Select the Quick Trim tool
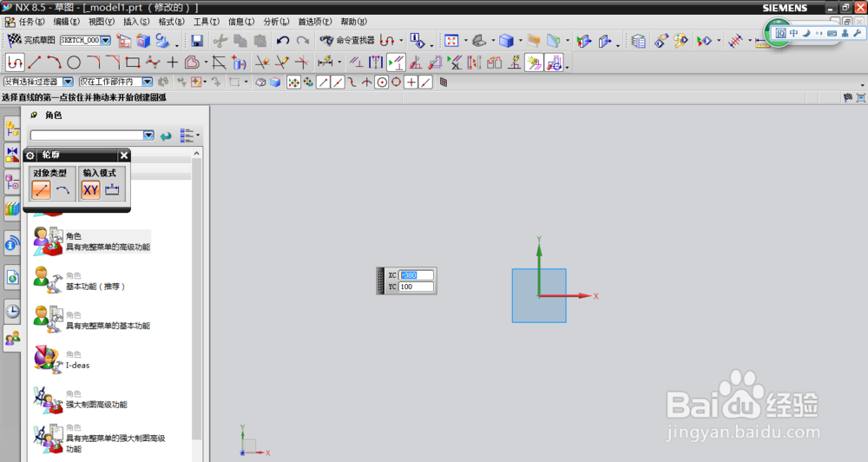The image size is (868, 462). [x=261, y=63]
